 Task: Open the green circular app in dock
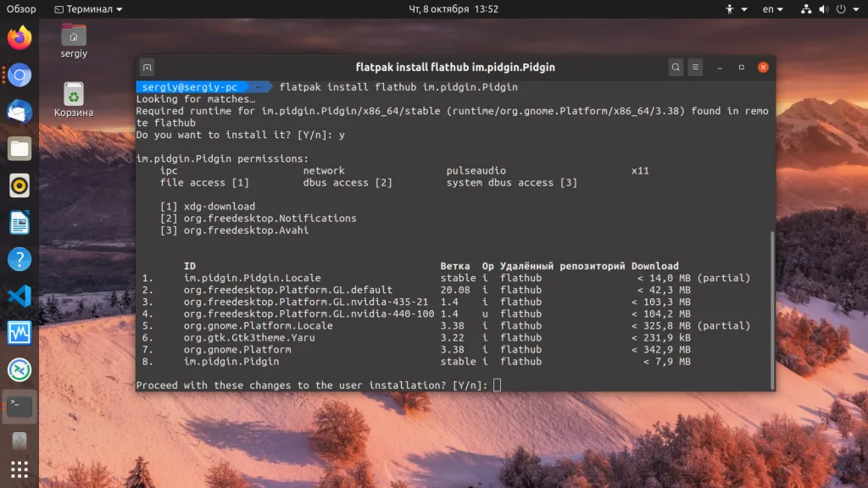point(19,370)
